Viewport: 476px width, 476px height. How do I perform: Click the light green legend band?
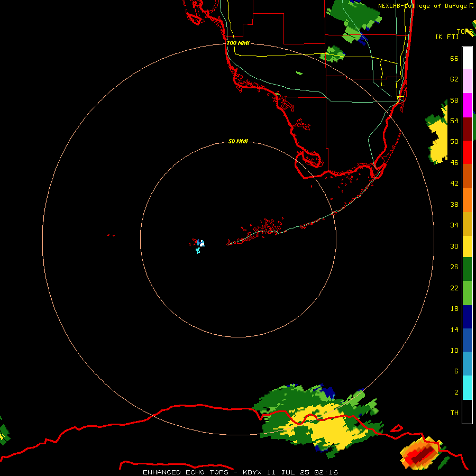pyautogui.click(x=467, y=293)
